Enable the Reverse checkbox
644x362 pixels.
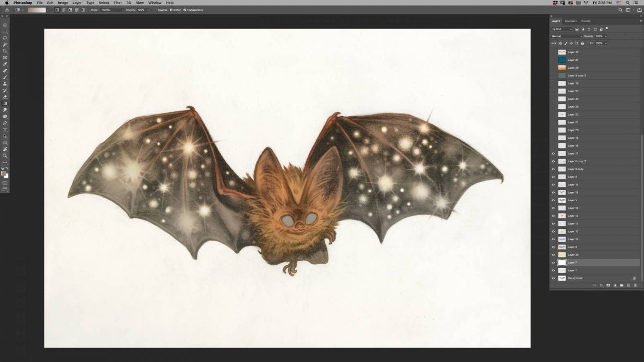(156, 10)
